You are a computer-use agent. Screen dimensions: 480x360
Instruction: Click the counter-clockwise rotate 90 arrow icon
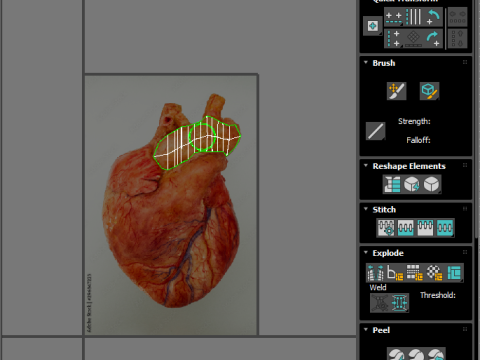point(433,17)
